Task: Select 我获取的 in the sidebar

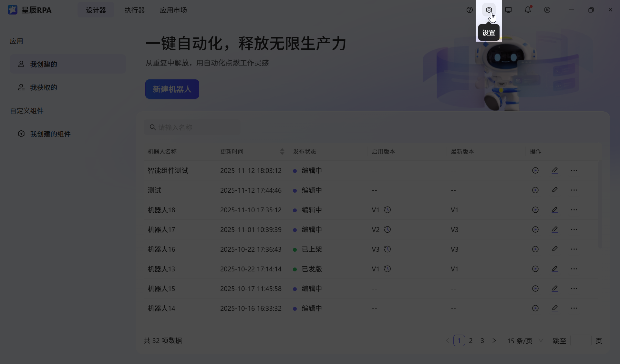Action: click(x=44, y=87)
